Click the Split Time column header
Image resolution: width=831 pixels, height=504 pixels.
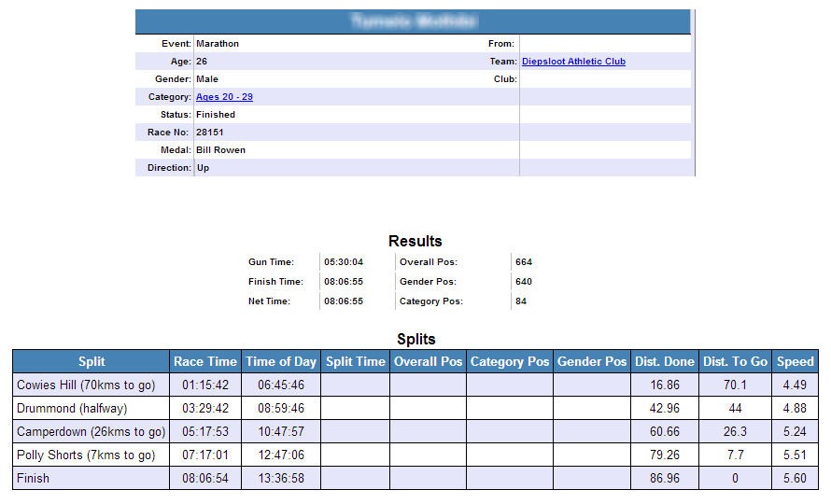356,361
